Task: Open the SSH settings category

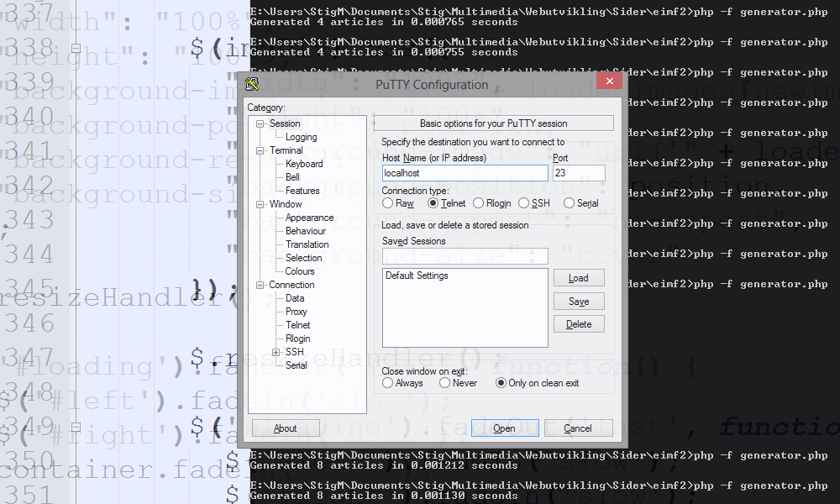Action: tap(294, 352)
